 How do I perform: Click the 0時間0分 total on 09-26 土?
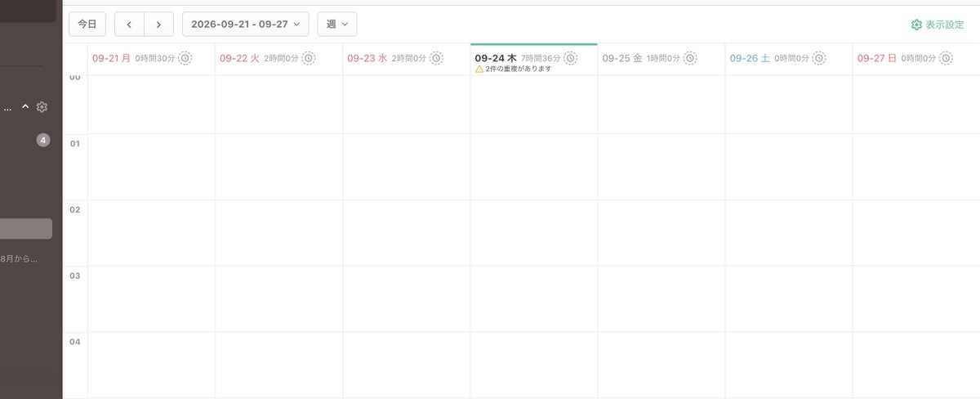tap(791, 59)
